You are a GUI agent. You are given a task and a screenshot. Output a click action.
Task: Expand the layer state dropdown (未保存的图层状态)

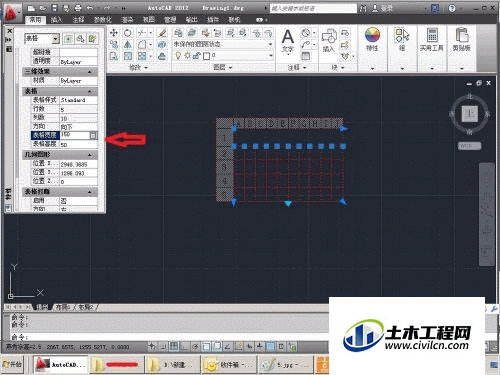[223, 44]
